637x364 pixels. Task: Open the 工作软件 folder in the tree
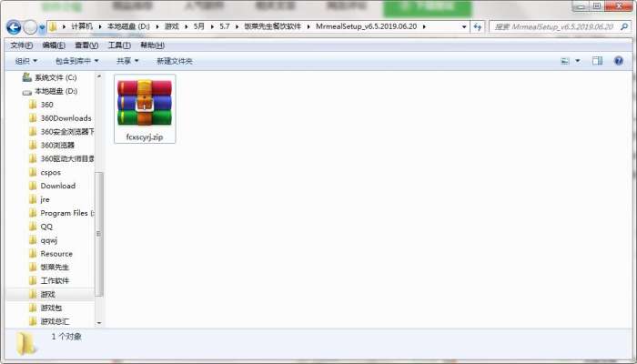click(55, 280)
